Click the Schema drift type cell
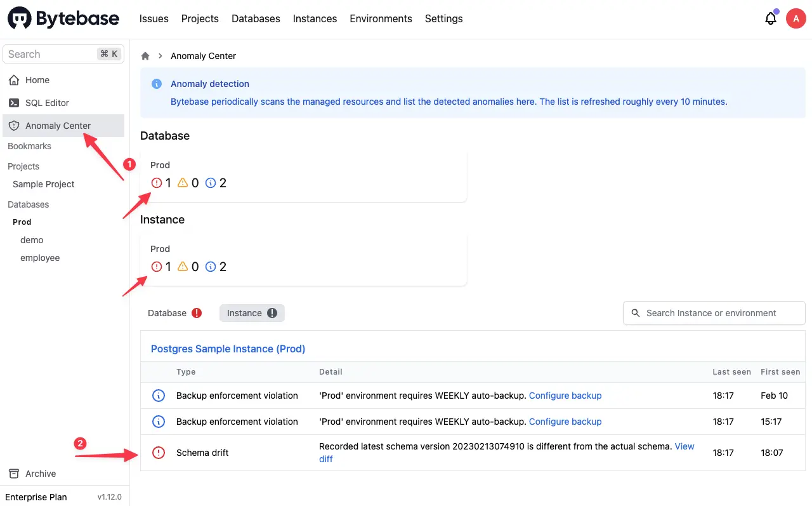Viewport: 812px width, 506px height. 202,453
